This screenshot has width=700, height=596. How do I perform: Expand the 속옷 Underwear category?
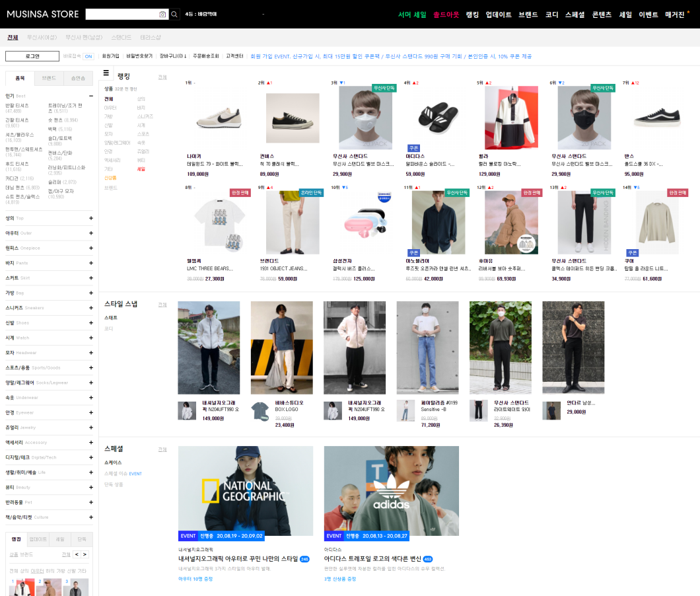click(x=91, y=398)
